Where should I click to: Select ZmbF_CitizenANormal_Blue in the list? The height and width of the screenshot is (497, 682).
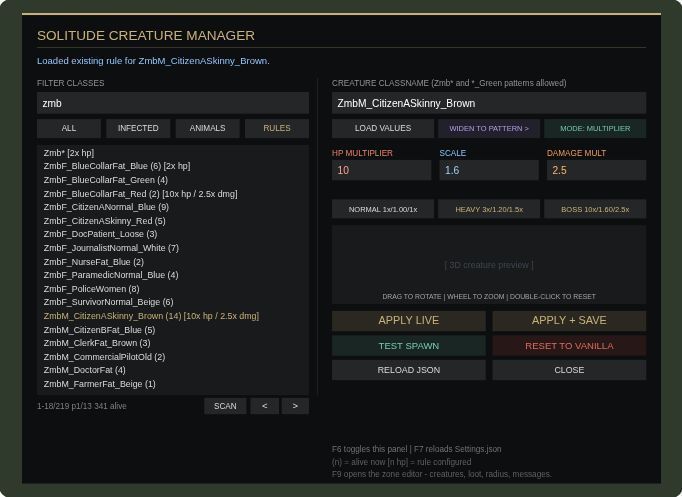(x=173, y=207)
